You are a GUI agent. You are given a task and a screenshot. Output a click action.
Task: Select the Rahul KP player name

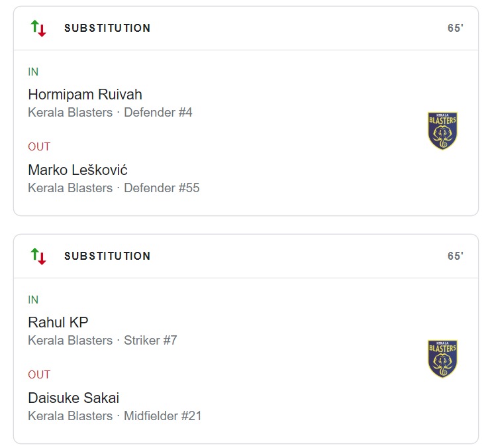point(58,322)
